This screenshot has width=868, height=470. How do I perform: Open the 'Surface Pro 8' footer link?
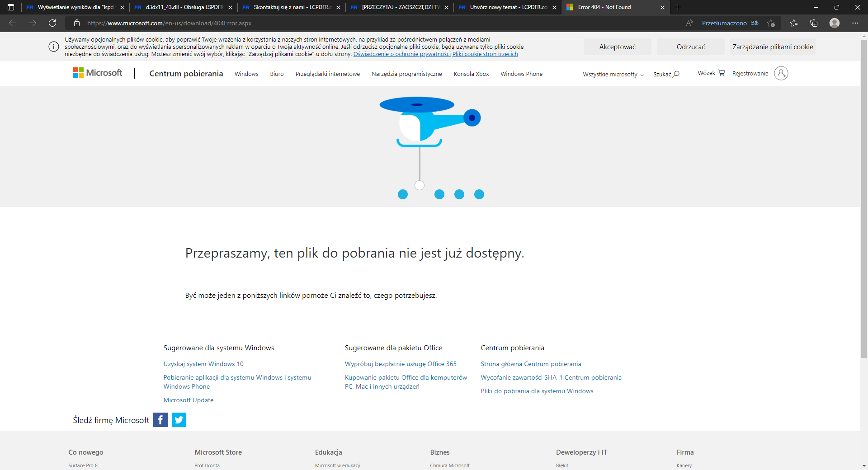[x=83, y=465]
